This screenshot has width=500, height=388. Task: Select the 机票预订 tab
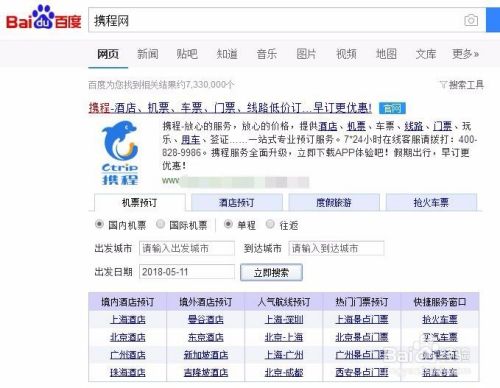(x=139, y=202)
